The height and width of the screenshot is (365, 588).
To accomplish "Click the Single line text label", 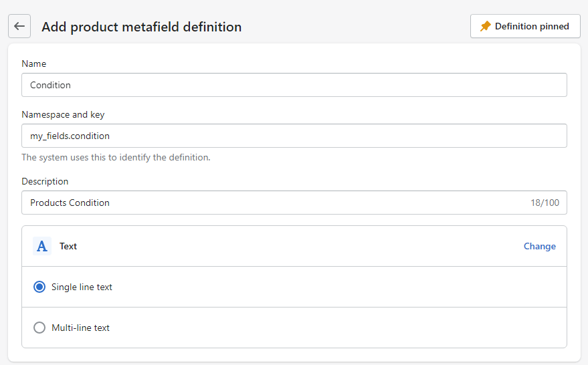I will (x=82, y=287).
